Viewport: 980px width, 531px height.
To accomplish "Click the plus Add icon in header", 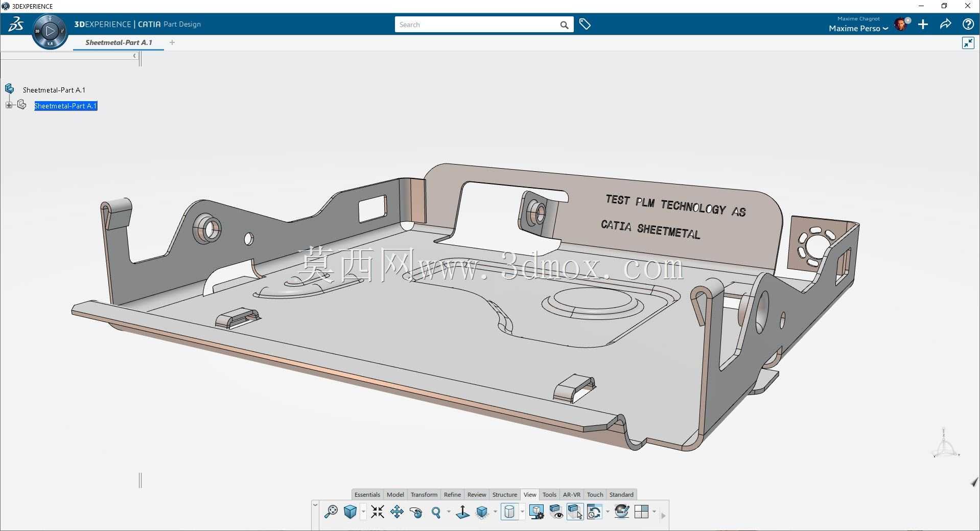I will pos(923,24).
